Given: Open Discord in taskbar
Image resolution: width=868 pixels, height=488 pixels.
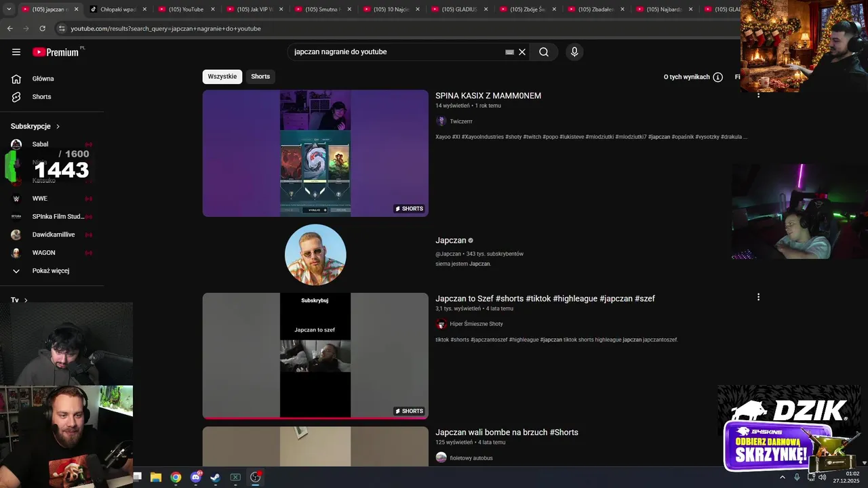Looking at the screenshot, I should click(196, 477).
